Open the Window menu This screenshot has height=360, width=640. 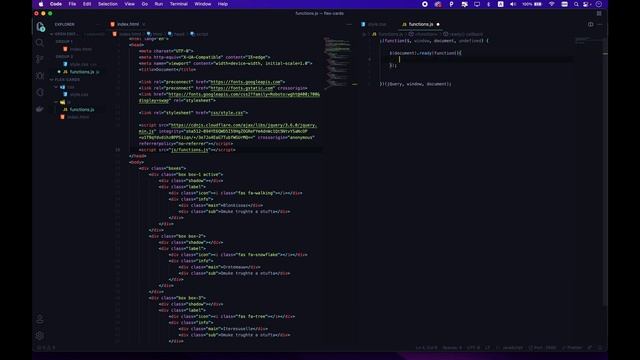point(203,4)
